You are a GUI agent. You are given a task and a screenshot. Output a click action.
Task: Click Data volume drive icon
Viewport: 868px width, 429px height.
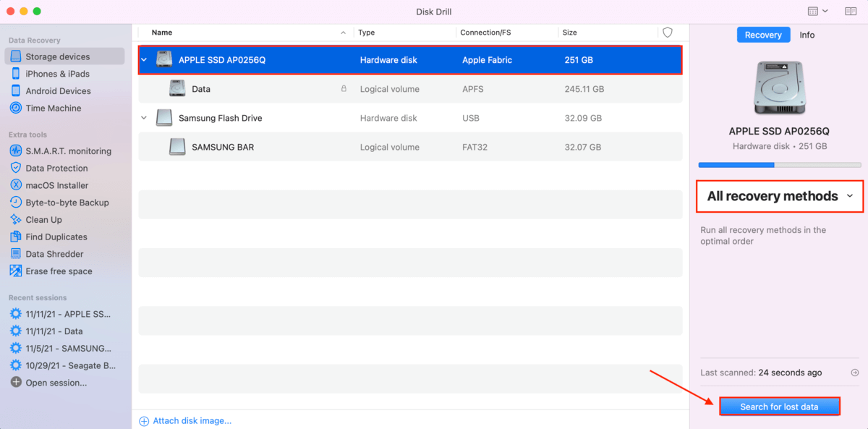[x=177, y=89]
